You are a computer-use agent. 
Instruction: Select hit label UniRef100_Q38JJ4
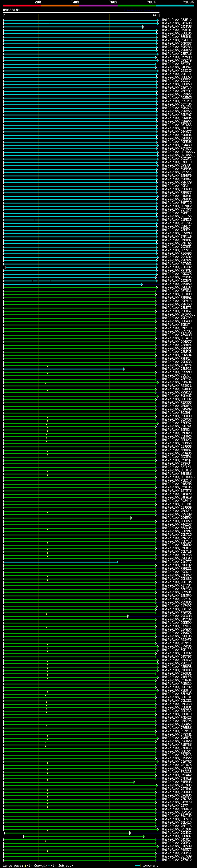(177, 376)
